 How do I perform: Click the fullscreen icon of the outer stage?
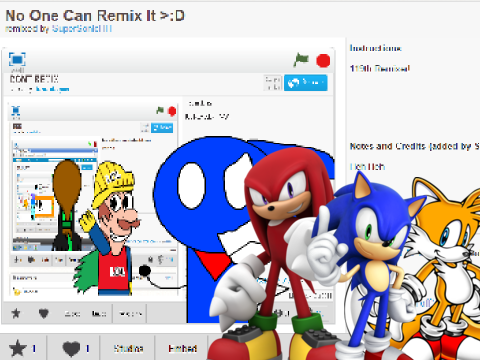[17, 60]
